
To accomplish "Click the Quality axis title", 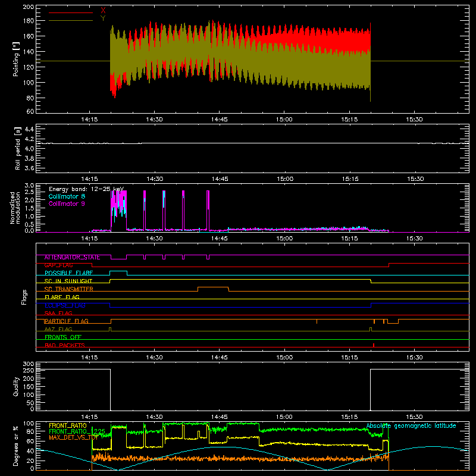I will (x=16, y=386).
